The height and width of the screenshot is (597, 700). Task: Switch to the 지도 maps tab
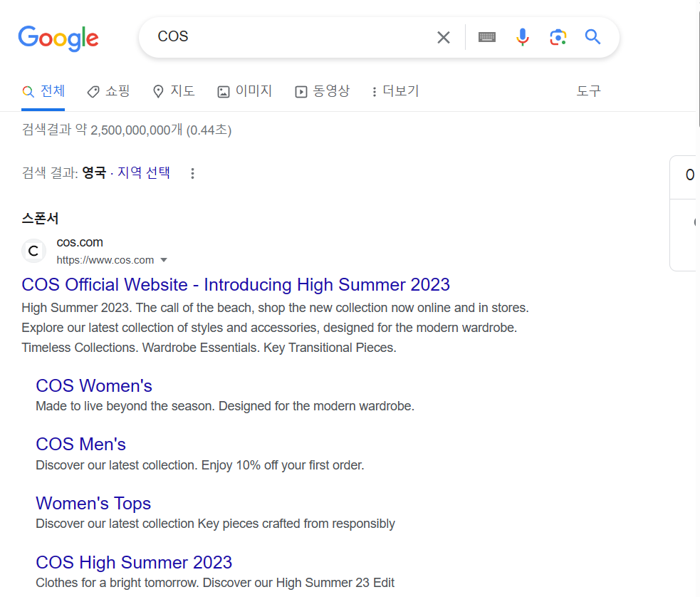[x=174, y=91]
